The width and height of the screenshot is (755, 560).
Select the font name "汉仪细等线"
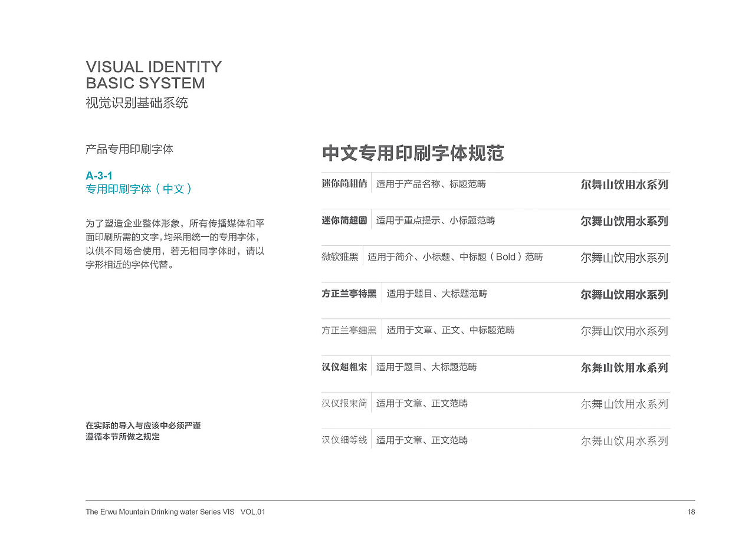pyautogui.click(x=344, y=440)
